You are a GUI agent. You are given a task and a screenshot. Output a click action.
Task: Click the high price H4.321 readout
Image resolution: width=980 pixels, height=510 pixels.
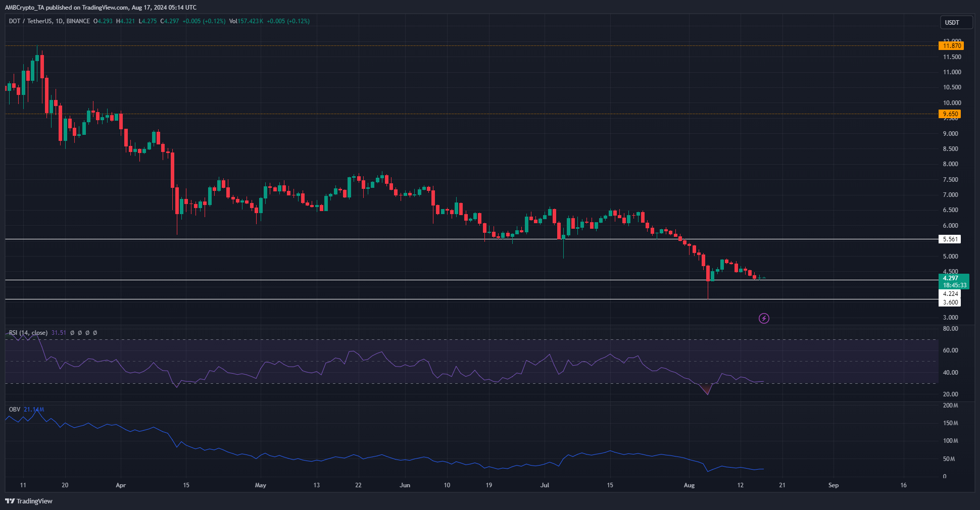click(x=126, y=21)
